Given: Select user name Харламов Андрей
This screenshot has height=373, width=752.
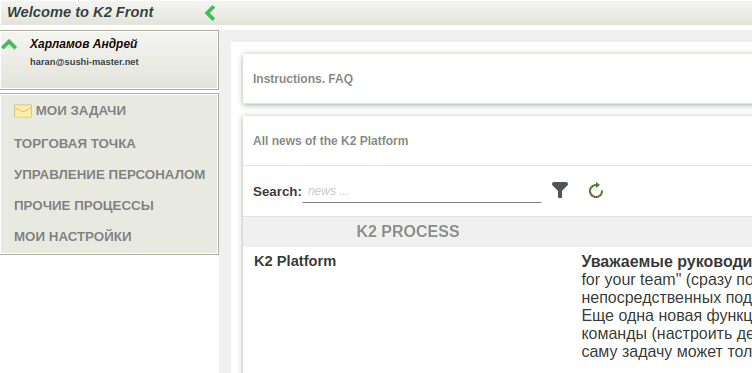Looking at the screenshot, I should (83, 44).
